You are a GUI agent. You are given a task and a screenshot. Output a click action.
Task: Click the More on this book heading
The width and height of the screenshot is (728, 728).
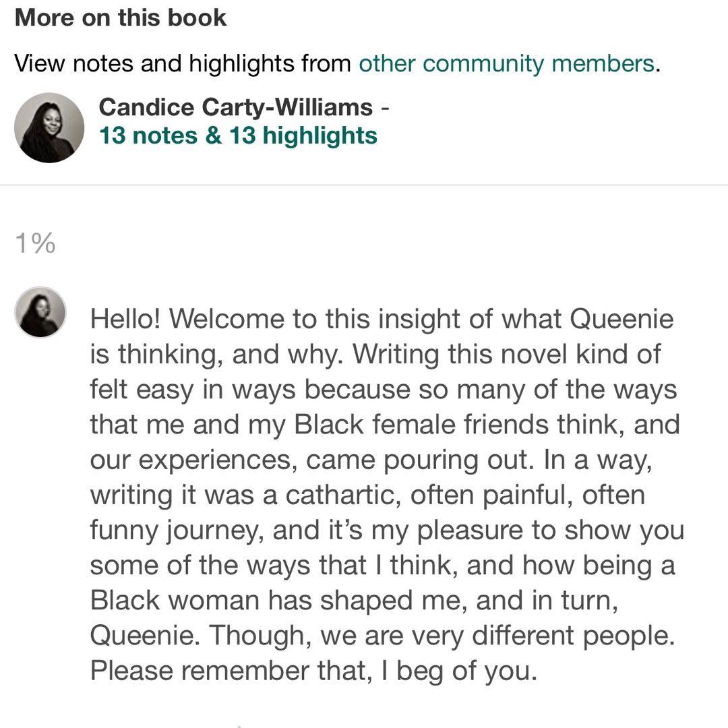point(121,18)
